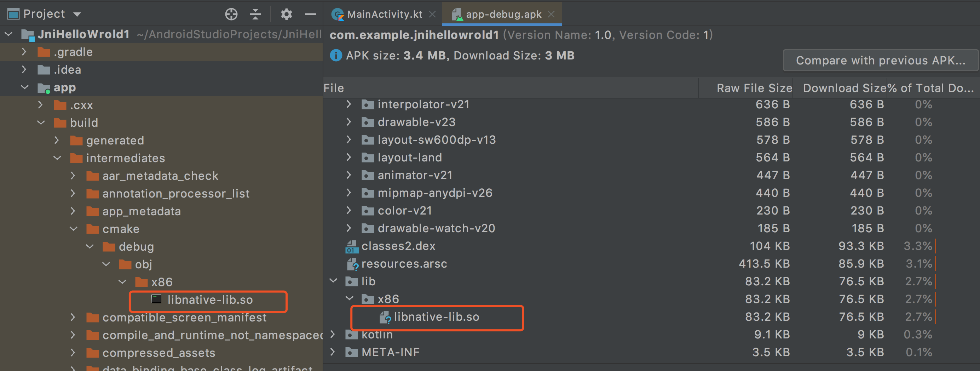
Task: Click the locate target crosshair icon
Action: [x=231, y=15]
